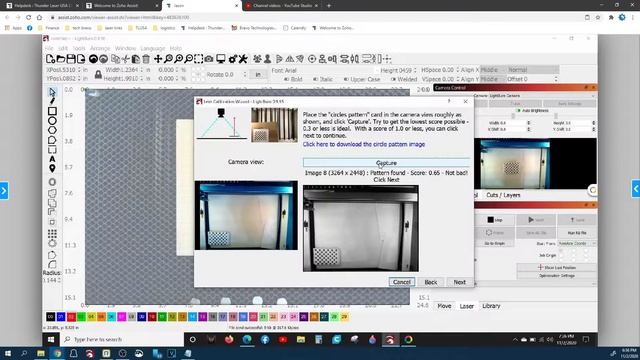This screenshot has width=640, height=360.
Task: Switch to the Library tab
Action: click(x=491, y=306)
